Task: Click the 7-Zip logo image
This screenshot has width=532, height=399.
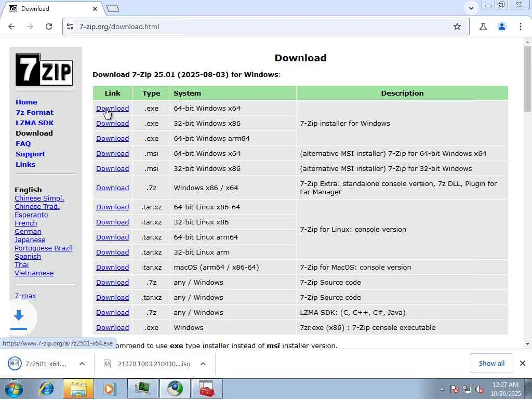Action: coord(44,70)
